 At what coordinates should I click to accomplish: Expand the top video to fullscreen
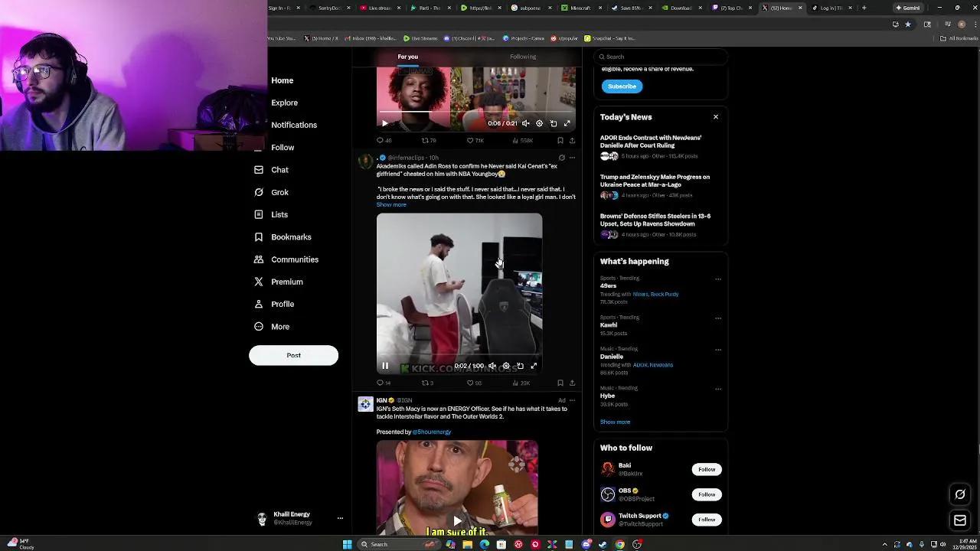click(x=567, y=123)
